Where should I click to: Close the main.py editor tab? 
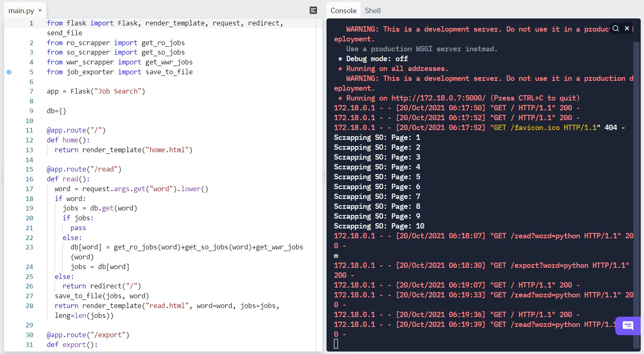point(40,10)
